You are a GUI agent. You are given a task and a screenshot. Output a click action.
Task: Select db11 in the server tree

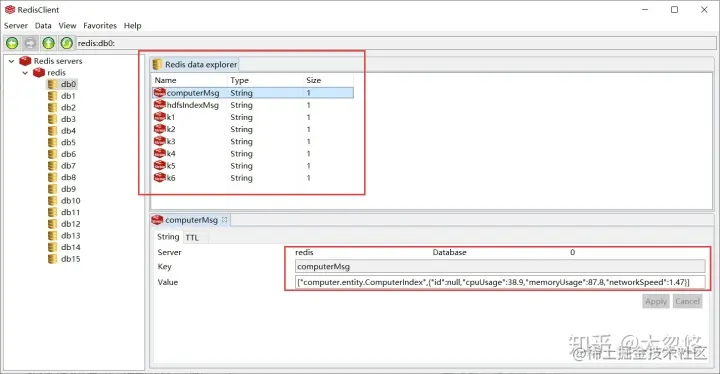click(x=71, y=212)
